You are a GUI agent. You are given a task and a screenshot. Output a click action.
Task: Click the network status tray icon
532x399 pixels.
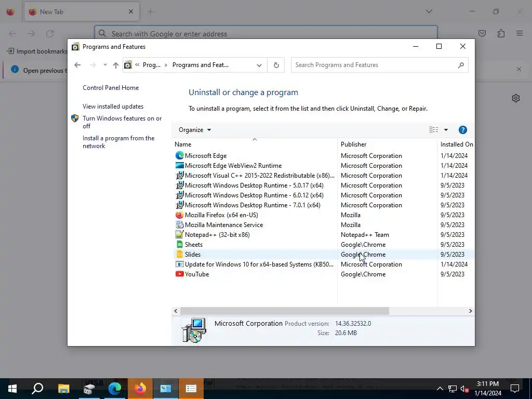pos(453,389)
